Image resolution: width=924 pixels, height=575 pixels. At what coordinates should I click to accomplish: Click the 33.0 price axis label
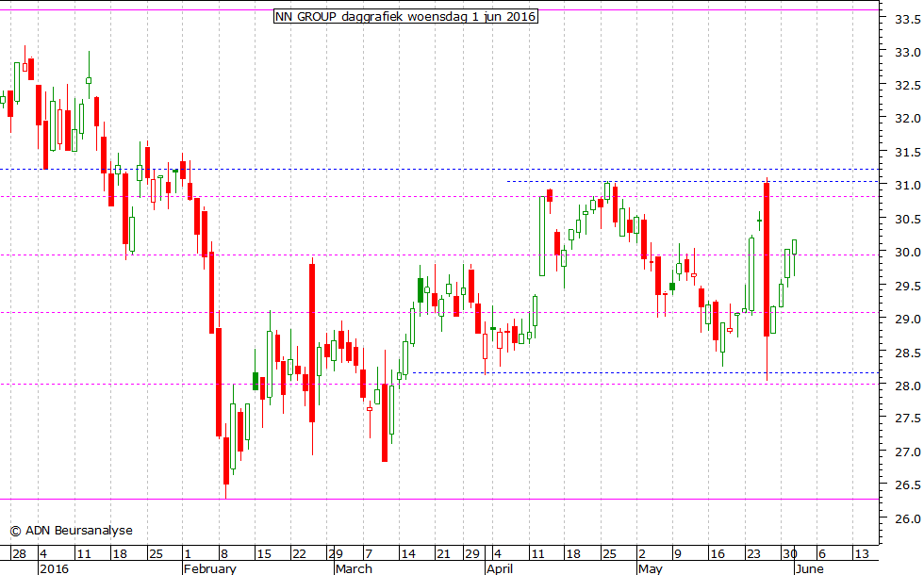pyautogui.click(x=907, y=53)
